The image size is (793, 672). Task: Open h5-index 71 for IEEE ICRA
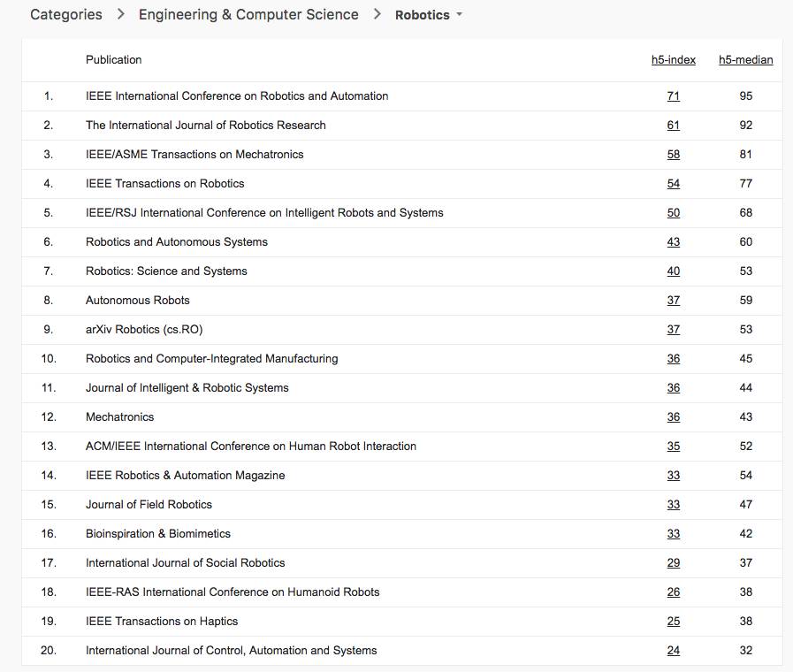(x=674, y=95)
